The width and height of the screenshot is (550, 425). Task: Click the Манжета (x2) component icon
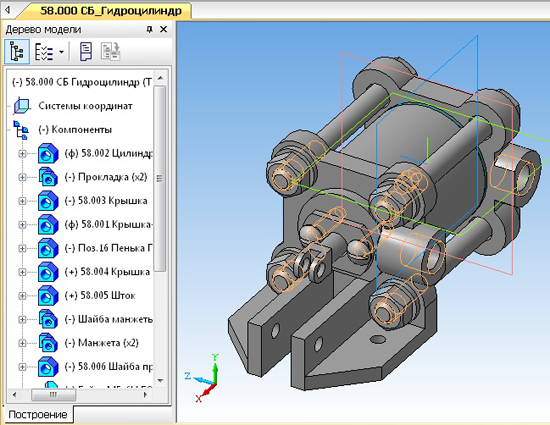(48, 343)
